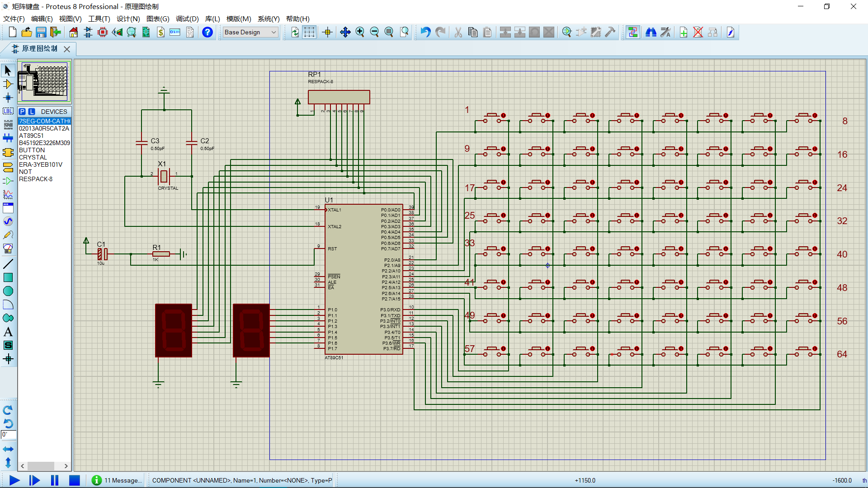Viewport: 868px width, 488px height.
Task: Open the Search and tag binoculars icon
Action: [651, 32]
